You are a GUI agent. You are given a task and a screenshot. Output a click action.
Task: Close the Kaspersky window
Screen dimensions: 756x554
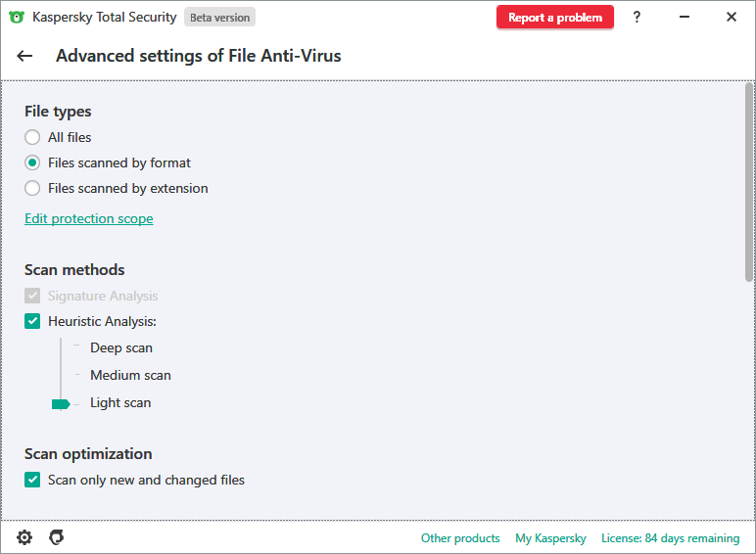732,17
